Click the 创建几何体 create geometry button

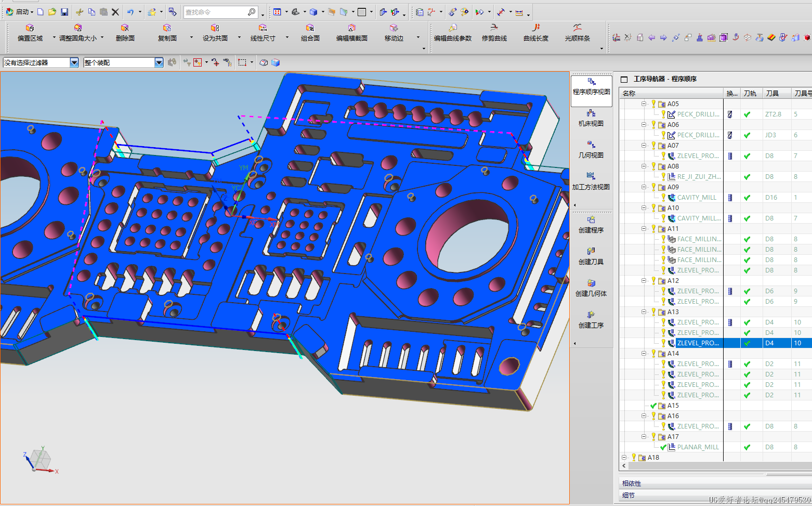click(x=591, y=288)
